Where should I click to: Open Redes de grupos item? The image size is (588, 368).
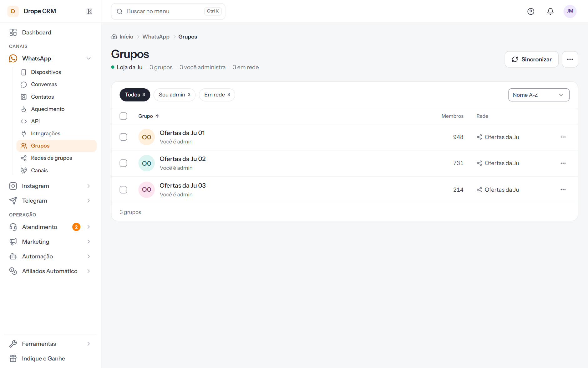[56, 158]
